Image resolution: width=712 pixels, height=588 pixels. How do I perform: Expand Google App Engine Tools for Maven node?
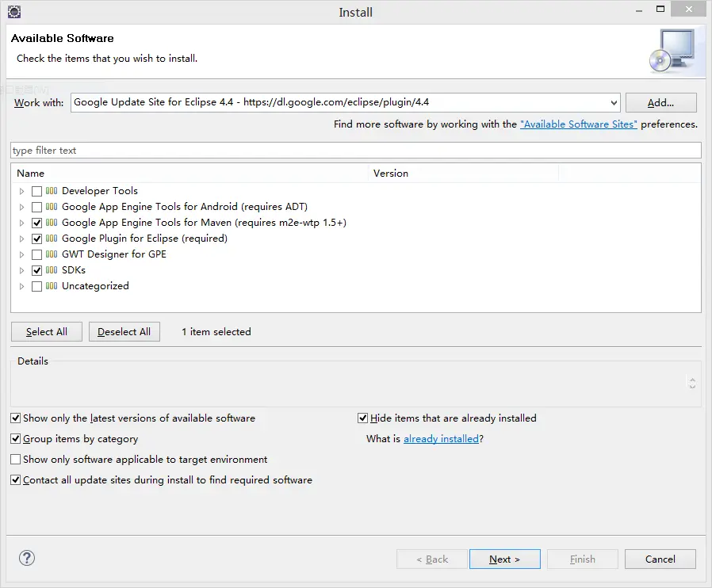21,223
